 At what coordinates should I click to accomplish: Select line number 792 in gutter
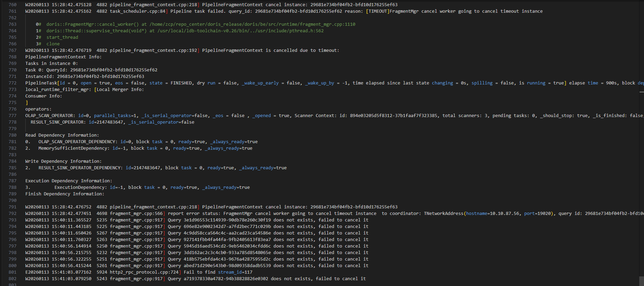[12, 214]
